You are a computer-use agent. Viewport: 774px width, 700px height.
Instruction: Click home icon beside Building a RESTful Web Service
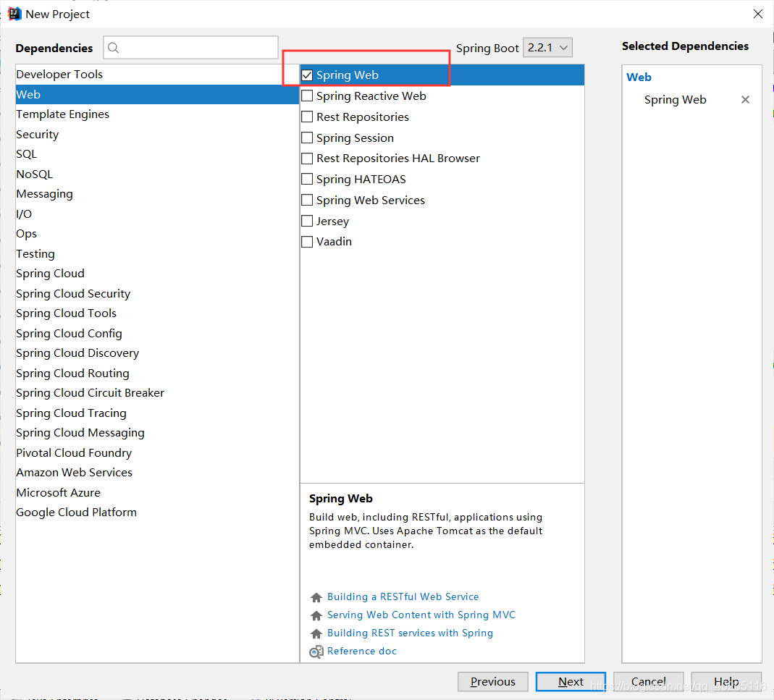[316, 597]
